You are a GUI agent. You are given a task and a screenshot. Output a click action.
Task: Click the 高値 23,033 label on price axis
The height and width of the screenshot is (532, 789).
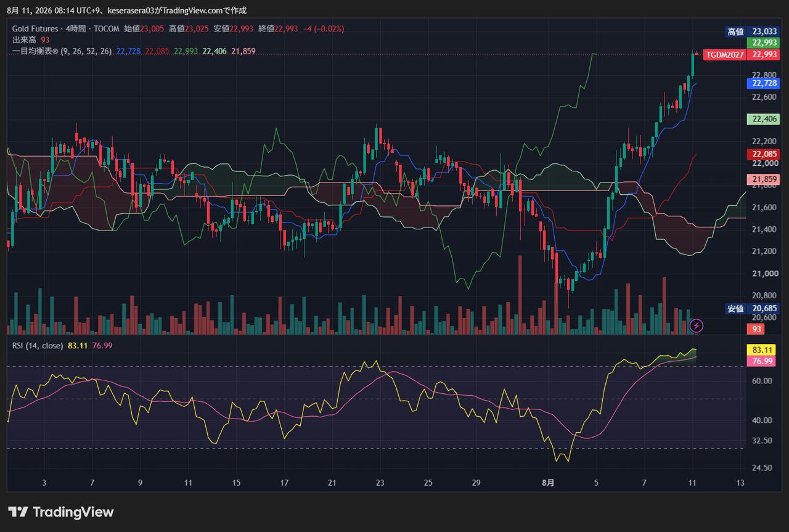point(753,31)
